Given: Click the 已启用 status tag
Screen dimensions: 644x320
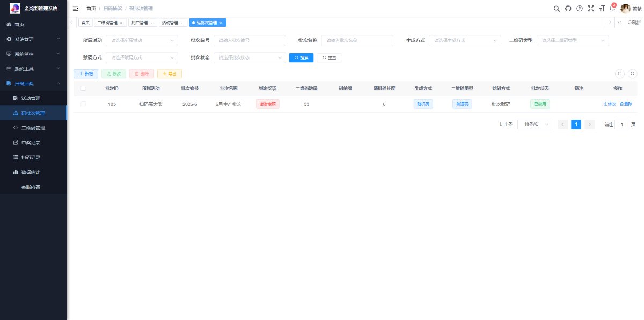Looking at the screenshot, I should pos(539,104).
